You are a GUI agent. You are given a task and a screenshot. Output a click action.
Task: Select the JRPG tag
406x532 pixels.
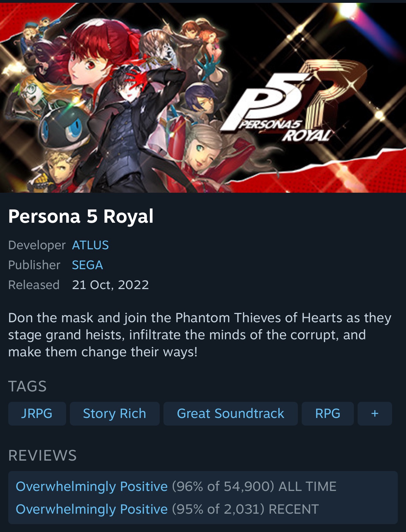[x=37, y=414]
